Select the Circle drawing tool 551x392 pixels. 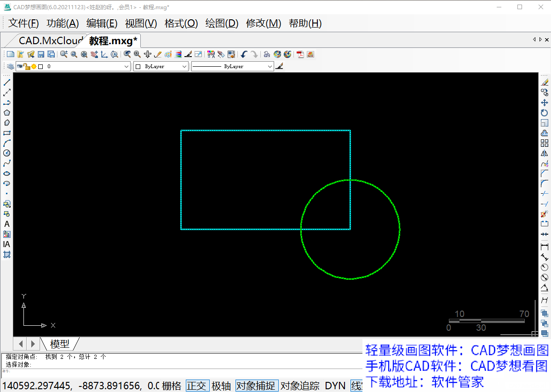click(x=7, y=153)
